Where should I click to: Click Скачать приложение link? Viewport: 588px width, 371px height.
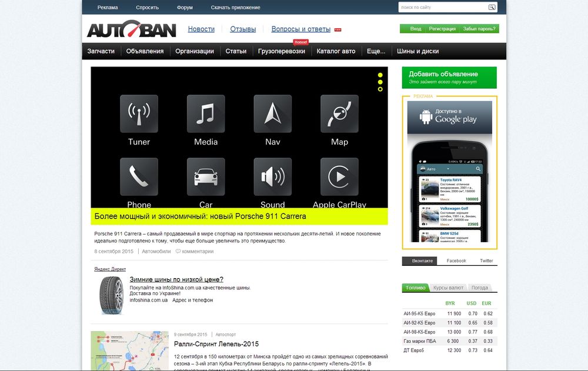(236, 8)
